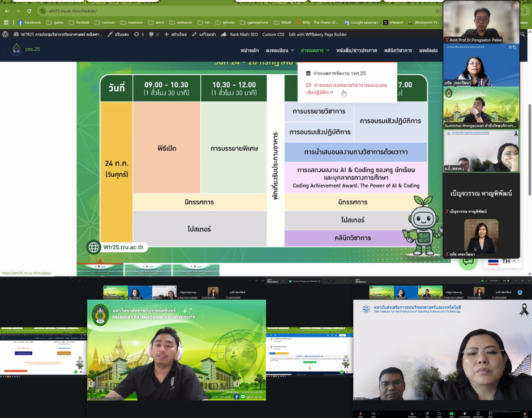Viewport: 532px width, 418px height.
Task: Toggle video in the Zoom toolbar
Action: click(373, 414)
